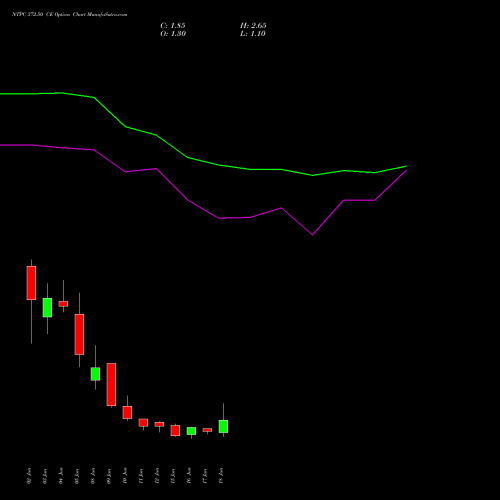Viewport: 500px width, 500px height.
Task: Click the green candlestick for 03 Jun
Action: 47,307
